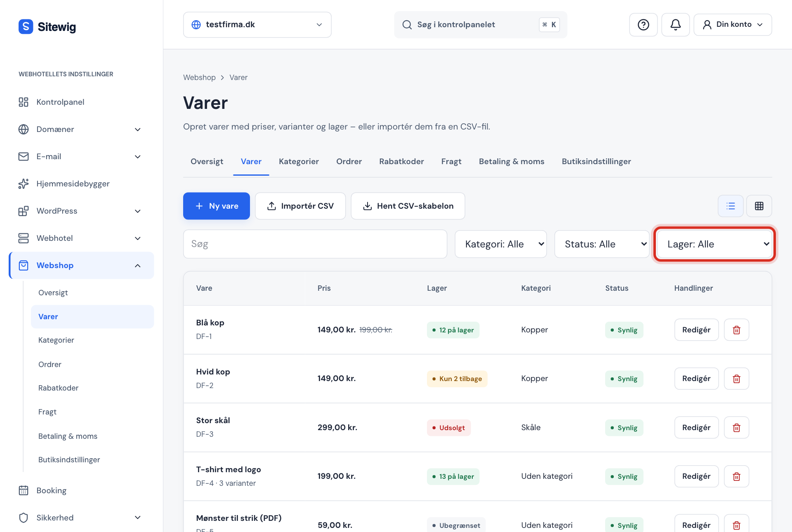792x532 pixels.
Task: Open the Kategori: Alle filter
Action: click(x=501, y=244)
